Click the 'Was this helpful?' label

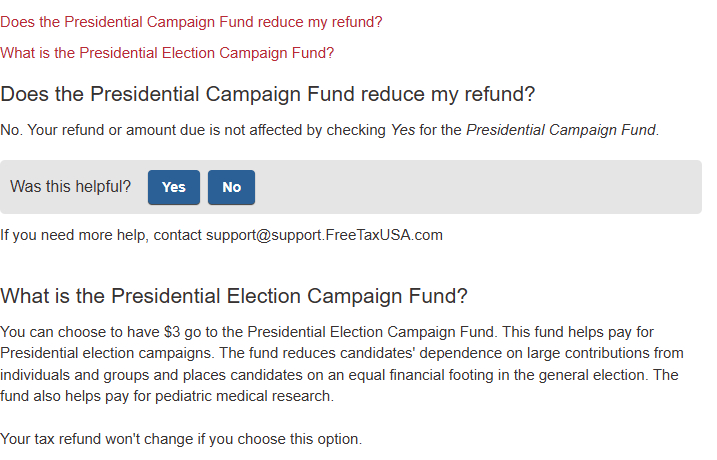(70, 187)
